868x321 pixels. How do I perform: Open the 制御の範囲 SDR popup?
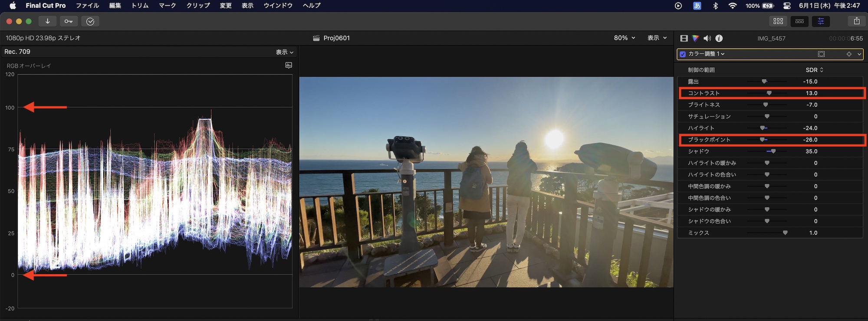815,70
